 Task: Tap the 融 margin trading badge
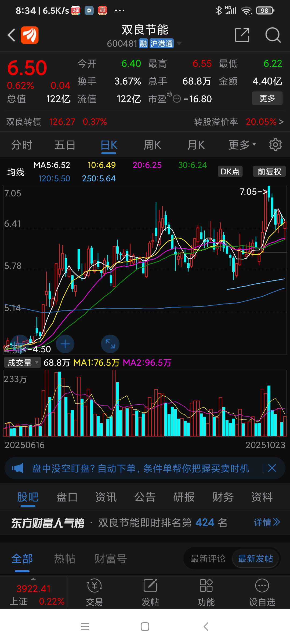click(143, 43)
